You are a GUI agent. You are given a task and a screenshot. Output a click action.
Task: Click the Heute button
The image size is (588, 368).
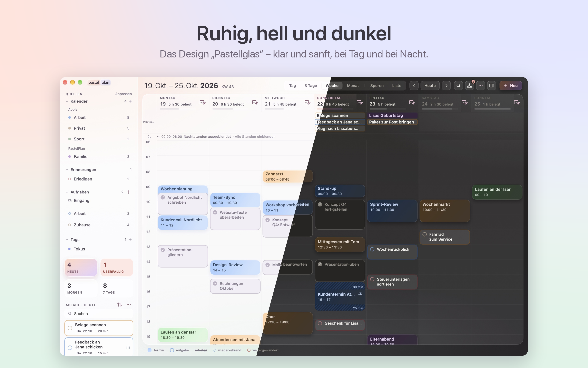(x=430, y=86)
